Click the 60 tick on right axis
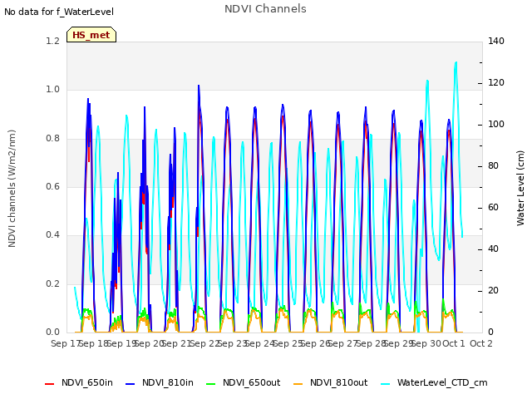 click(x=493, y=208)
